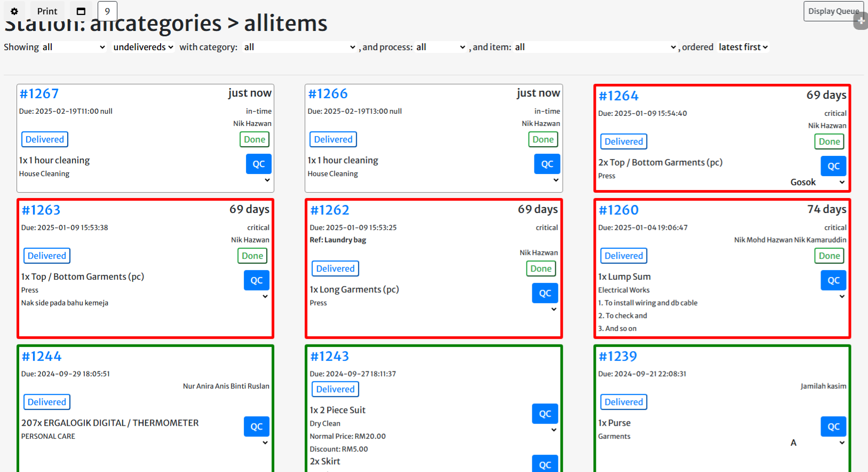The image size is (868, 472).
Task: Expand the process filter dropdown
Action: (x=441, y=47)
